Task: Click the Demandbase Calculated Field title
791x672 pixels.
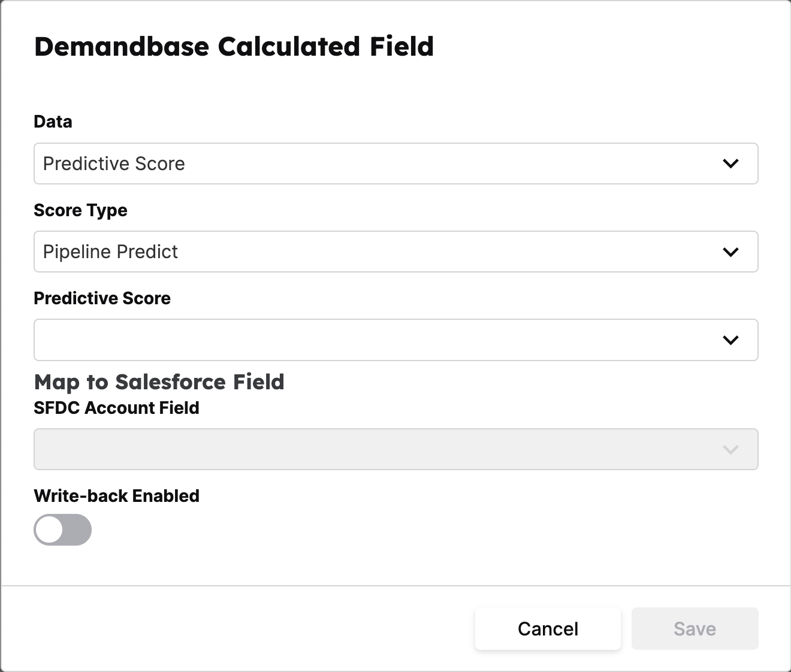Action: tap(234, 47)
